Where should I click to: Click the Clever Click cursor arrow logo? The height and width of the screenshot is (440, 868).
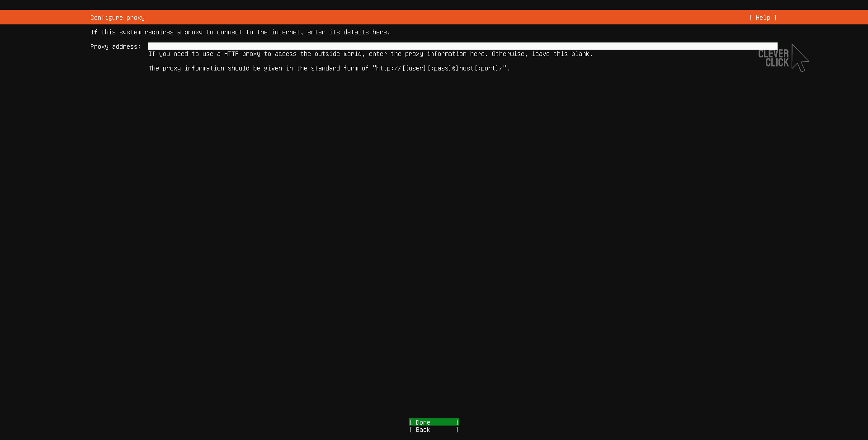click(799, 58)
